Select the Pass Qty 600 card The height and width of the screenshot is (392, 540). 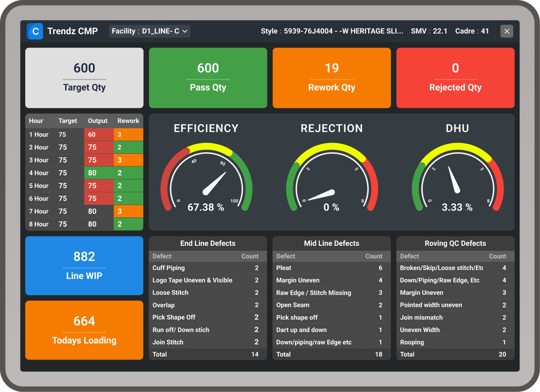(208, 78)
